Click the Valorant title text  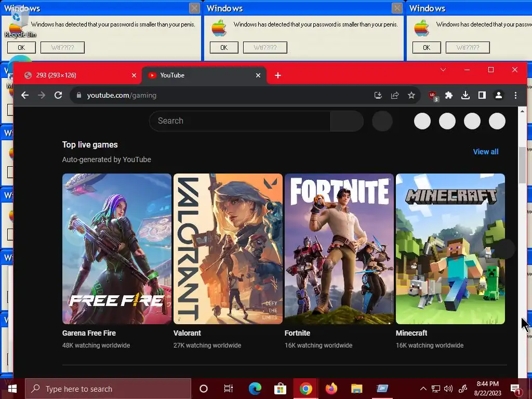click(187, 333)
